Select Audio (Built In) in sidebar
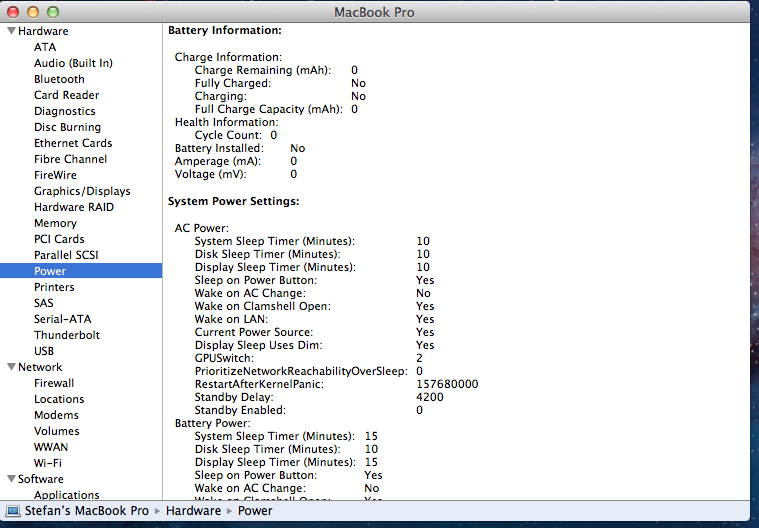This screenshot has width=759, height=528. click(73, 63)
